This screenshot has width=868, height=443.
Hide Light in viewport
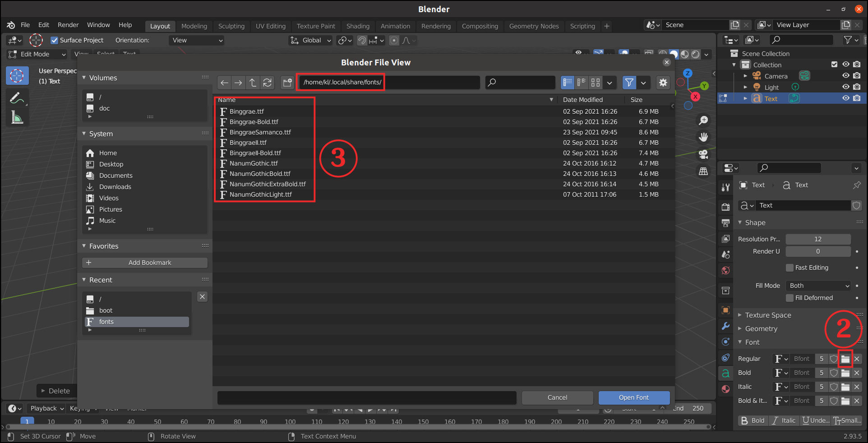point(846,88)
